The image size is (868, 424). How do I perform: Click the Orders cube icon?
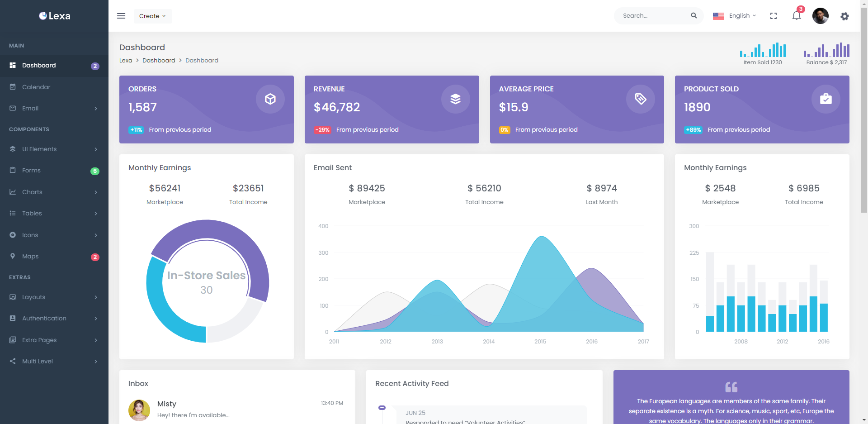coord(270,99)
